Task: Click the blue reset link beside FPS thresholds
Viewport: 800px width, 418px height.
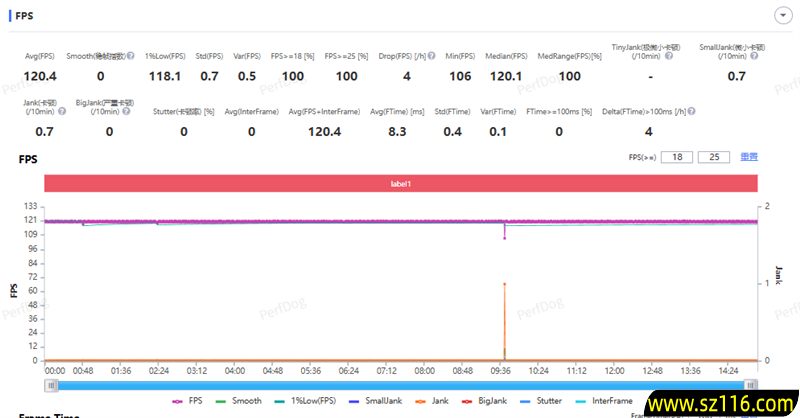Action: click(748, 157)
